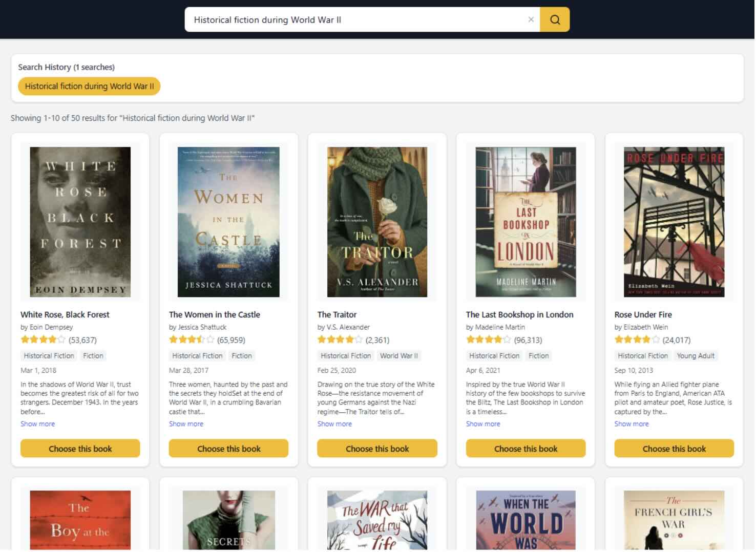Screen dimensions: 756x552
Task: Click the star rating for The Traitor
Action: (x=340, y=340)
